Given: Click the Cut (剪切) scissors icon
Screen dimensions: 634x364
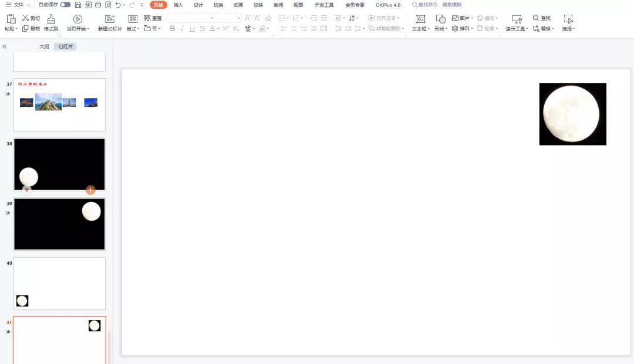Looking at the screenshot, I should coord(25,18).
